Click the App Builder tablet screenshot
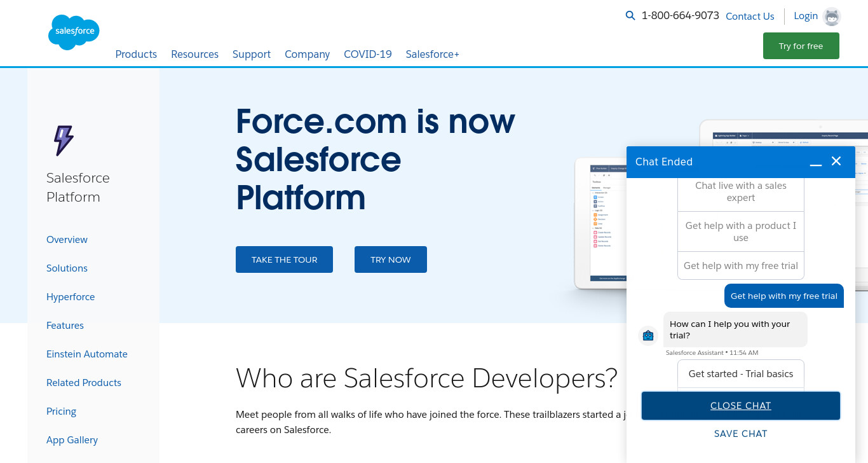 click(x=600, y=224)
